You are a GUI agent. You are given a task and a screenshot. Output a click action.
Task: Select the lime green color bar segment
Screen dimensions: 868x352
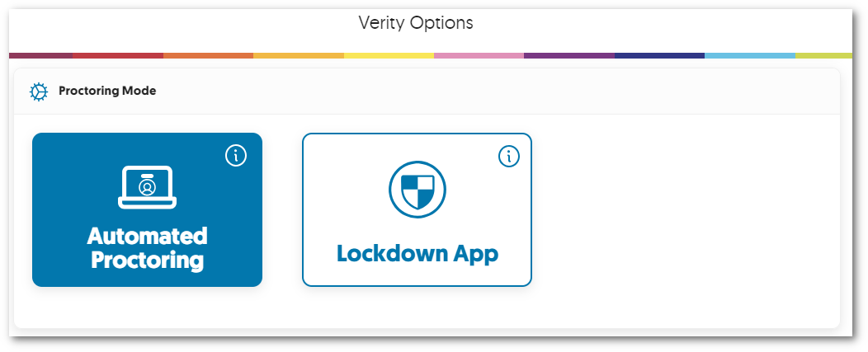pos(823,56)
